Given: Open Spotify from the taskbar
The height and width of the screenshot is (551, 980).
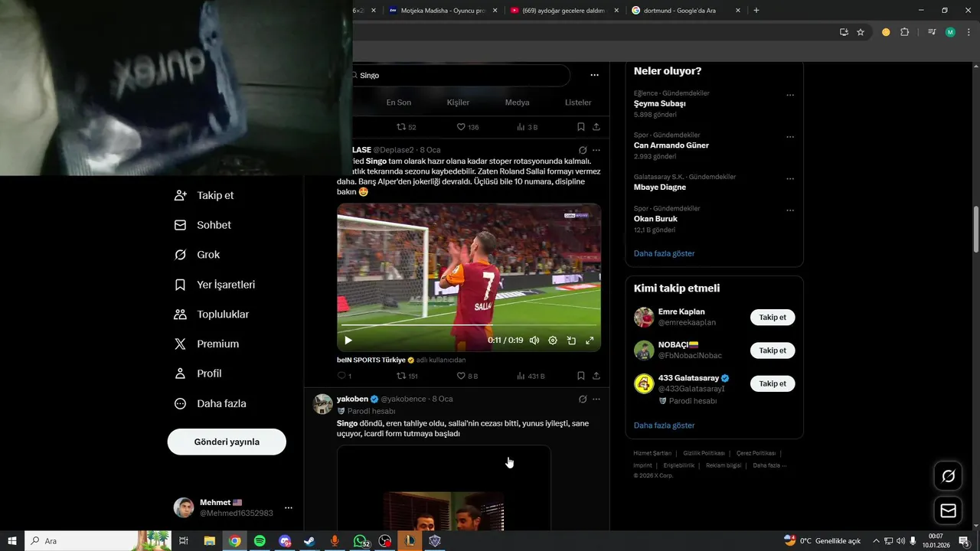Looking at the screenshot, I should pyautogui.click(x=260, y=541).
